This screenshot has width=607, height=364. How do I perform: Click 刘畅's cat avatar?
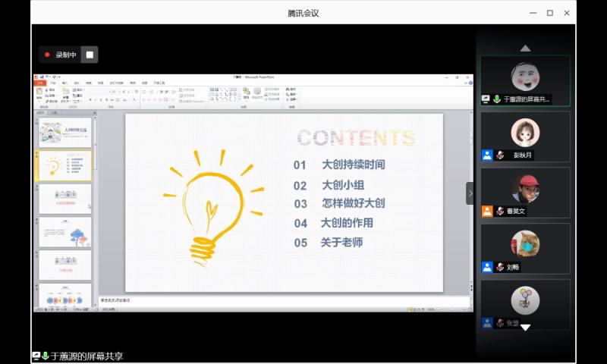click(525, 244)
